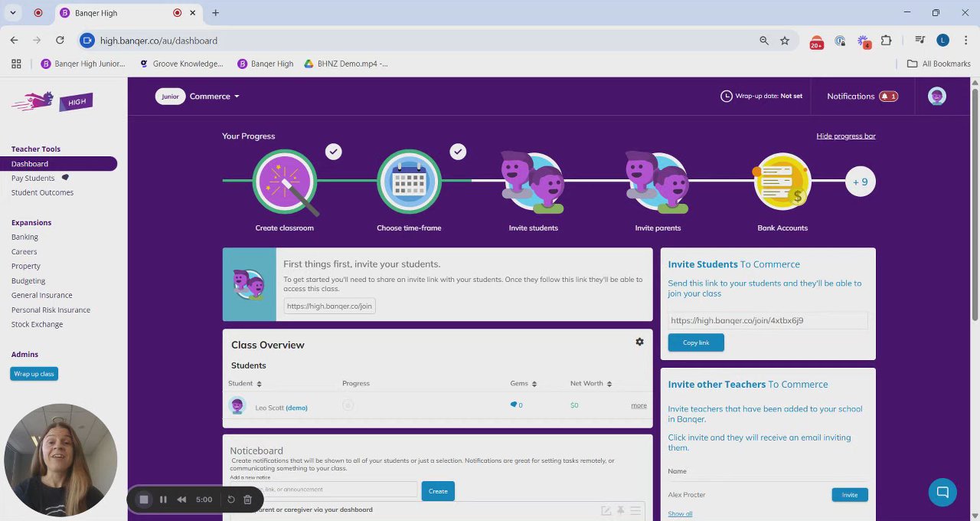Click the Copy link button
This screenshot has height=521, width=980.
tap(696, 342)
